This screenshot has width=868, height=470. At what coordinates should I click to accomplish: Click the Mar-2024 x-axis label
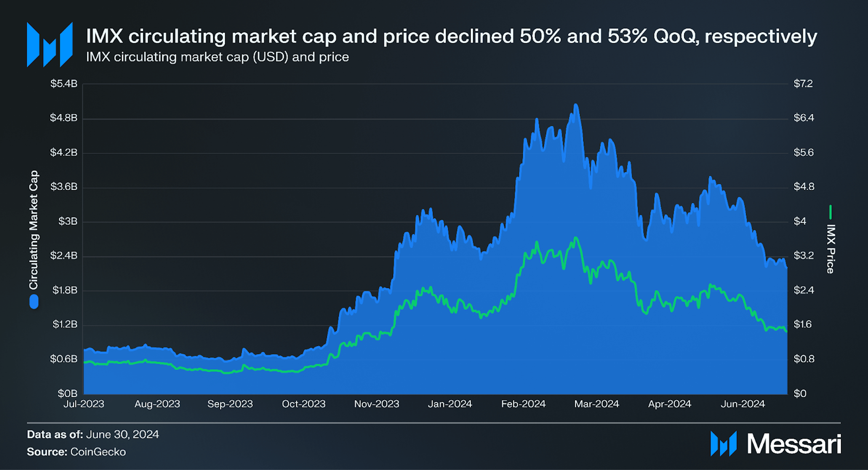pos(596,404)
